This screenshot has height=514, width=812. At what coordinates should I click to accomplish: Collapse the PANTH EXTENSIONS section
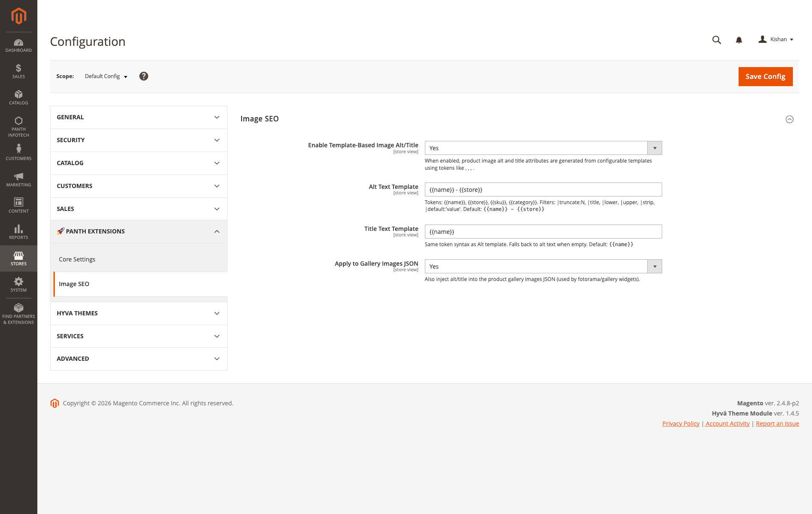[x=138, y=231]
